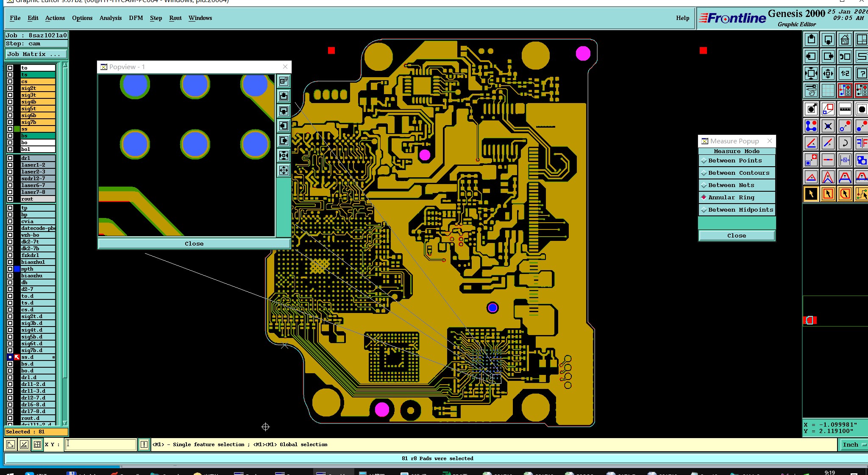Toggle the checkbox for layer cs
Image resolution: width=868 pixels, height=475 pixels.
coord(10,81)
